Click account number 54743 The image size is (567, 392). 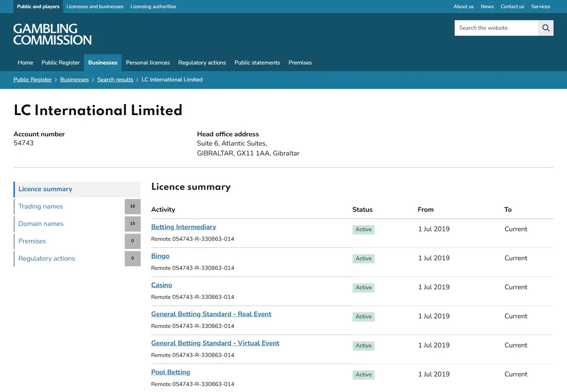[x=24, y=143]
